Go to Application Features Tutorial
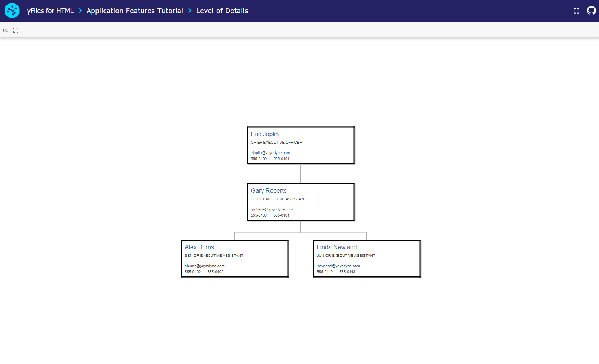Screen dimensions: 599x364 [x=134, y=11]
